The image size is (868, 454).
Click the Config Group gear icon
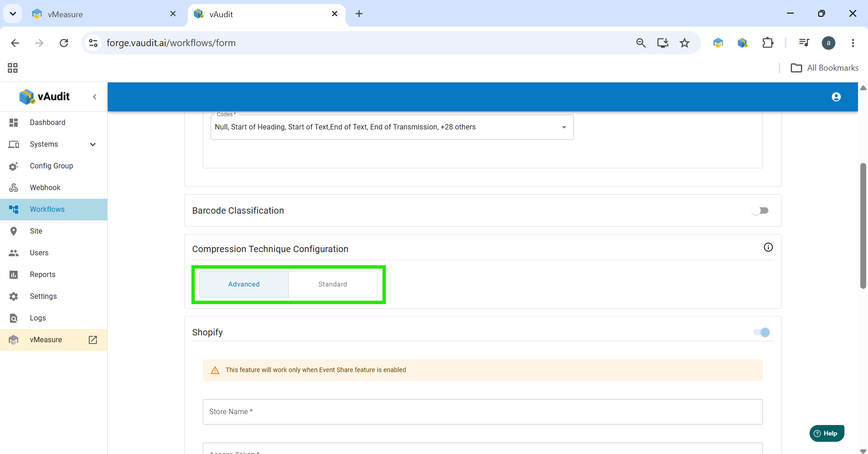pyautogui.click(x=14, y=166)
